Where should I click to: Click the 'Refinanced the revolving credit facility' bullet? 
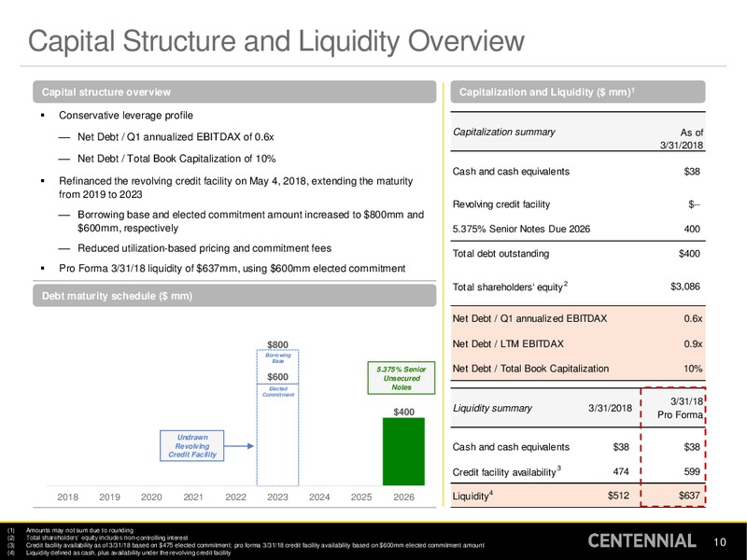click(235, 188)
